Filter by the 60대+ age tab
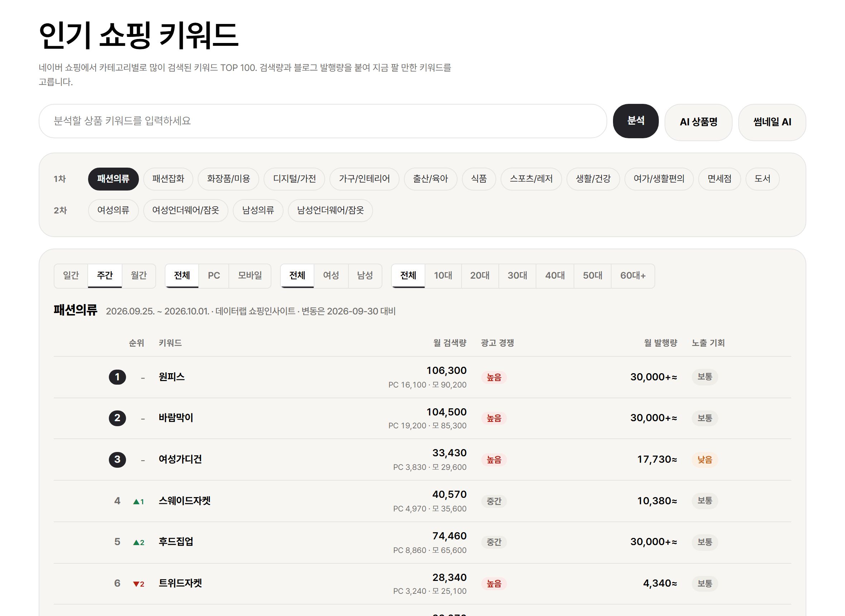The width and height of the screenshot is (845, 616). [x=633, y=275]
